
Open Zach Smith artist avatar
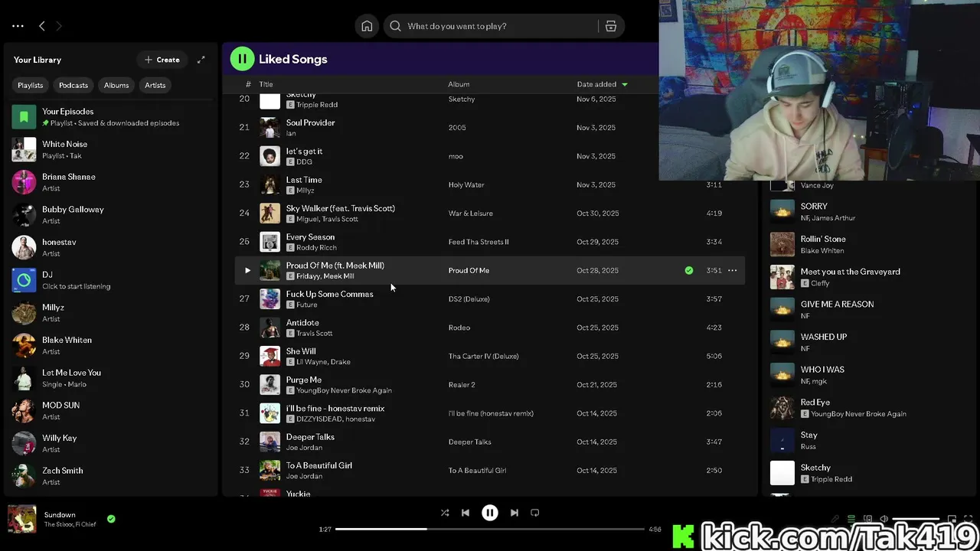24,476
